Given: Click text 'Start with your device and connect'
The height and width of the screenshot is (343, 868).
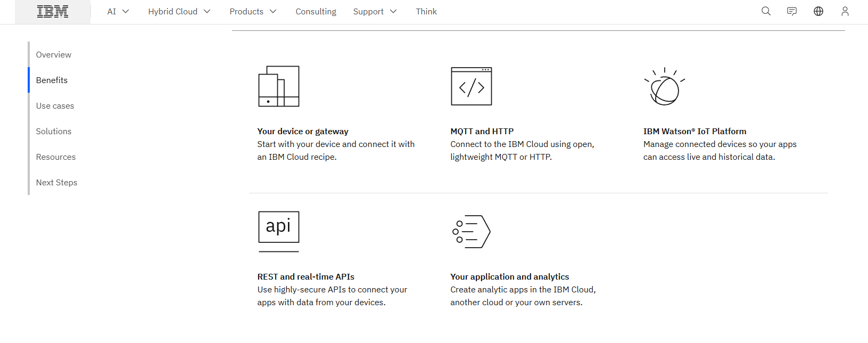Looking at the screenshot, I should pos(324,144).
